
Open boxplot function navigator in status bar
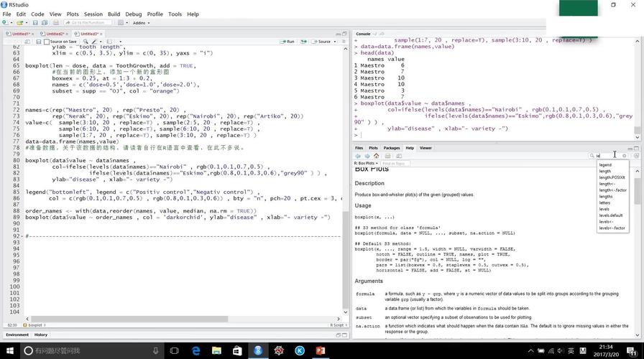34,325
